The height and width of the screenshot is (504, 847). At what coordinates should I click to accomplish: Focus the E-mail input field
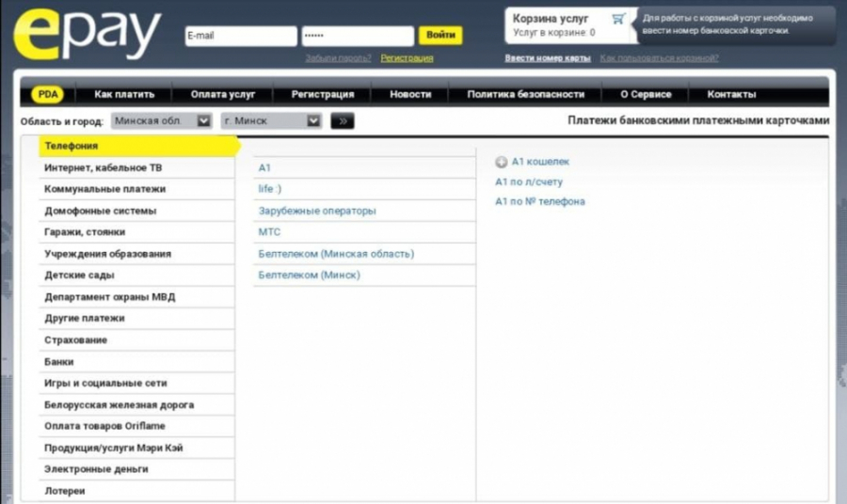[241, 36]
